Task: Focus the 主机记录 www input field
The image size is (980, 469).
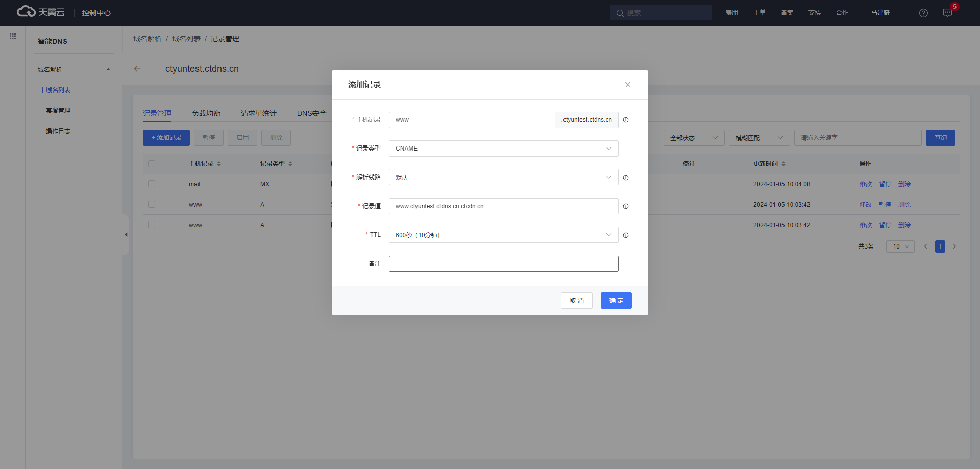Action: tap(472, 120)
